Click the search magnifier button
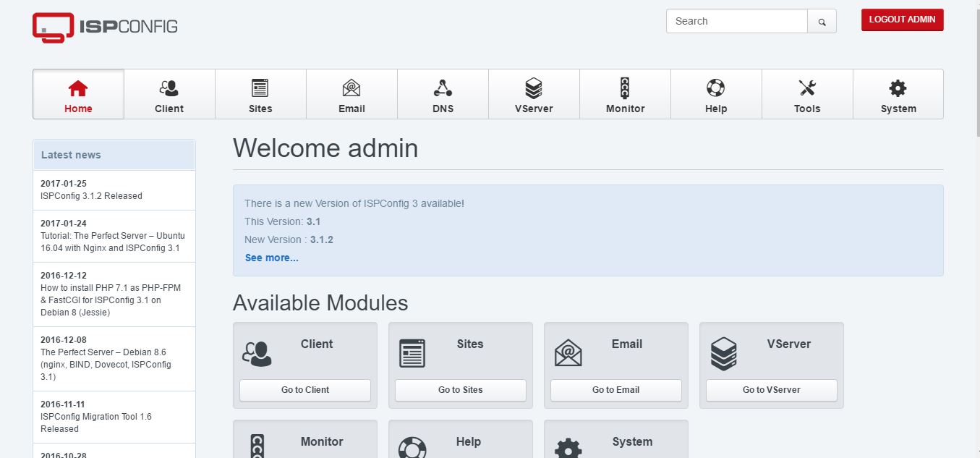This screenshot has height=458, width=980. pos(822,22)
